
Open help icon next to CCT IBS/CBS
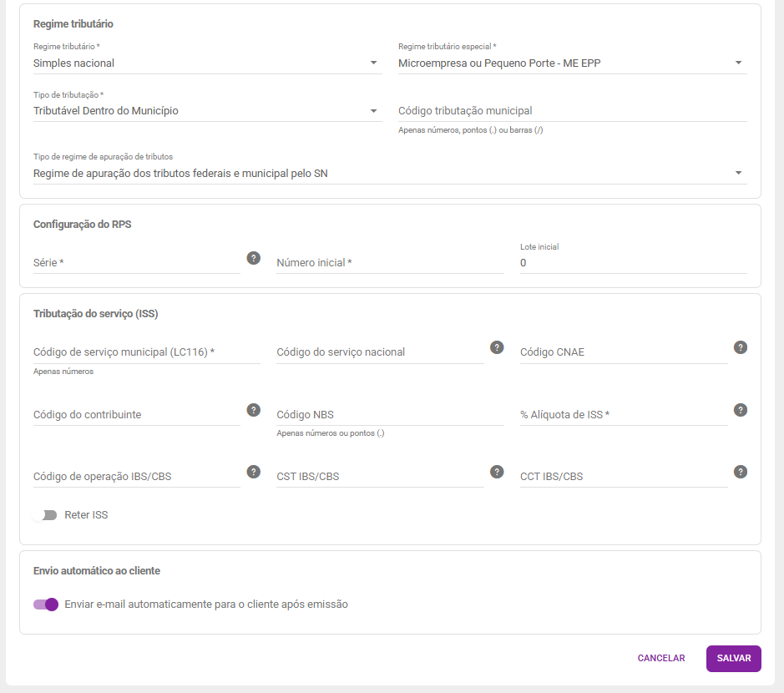[x=740, y=472]
